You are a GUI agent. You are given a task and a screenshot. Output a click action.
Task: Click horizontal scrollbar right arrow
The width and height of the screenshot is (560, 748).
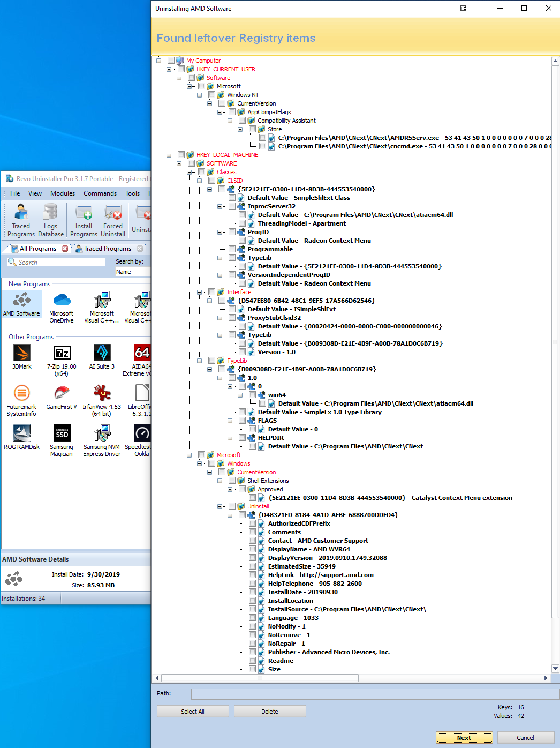pos(546,678)
